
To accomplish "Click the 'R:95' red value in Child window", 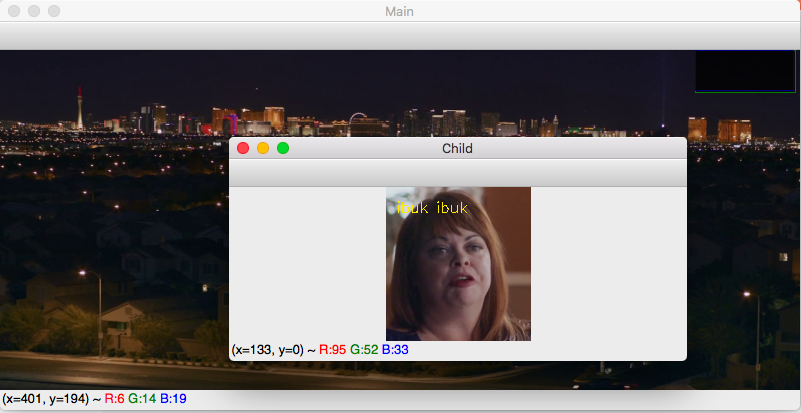I will (x=333, y=350).
